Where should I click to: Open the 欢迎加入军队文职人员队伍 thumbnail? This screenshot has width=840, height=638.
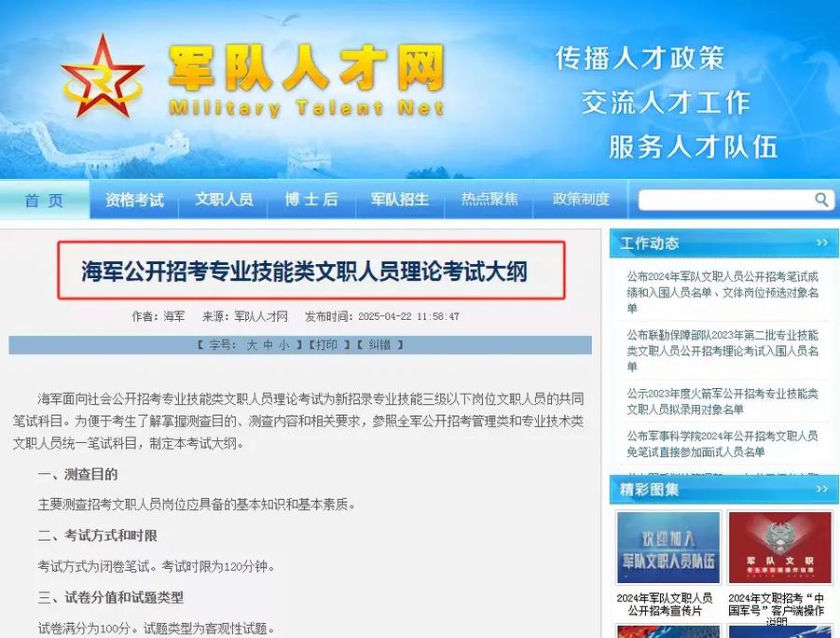click(x=668, y=548)
